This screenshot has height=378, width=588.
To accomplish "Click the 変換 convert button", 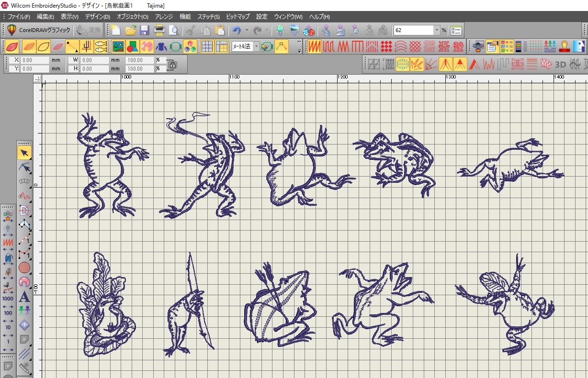I will (89, 30).
